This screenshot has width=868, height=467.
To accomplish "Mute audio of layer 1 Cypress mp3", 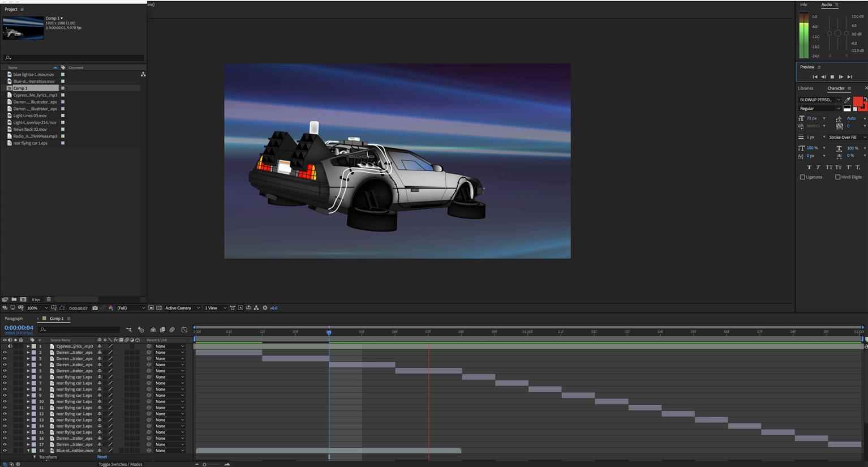I will point(10,346).
